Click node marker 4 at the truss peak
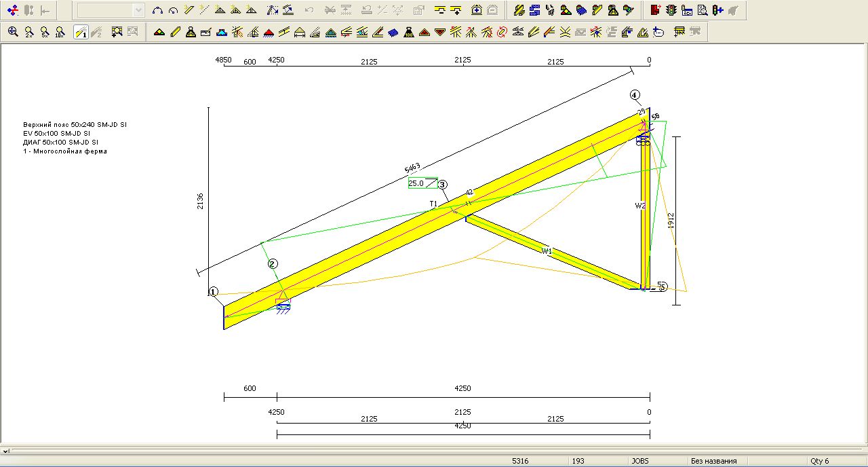The image size is (868, 467). (635, 95)
